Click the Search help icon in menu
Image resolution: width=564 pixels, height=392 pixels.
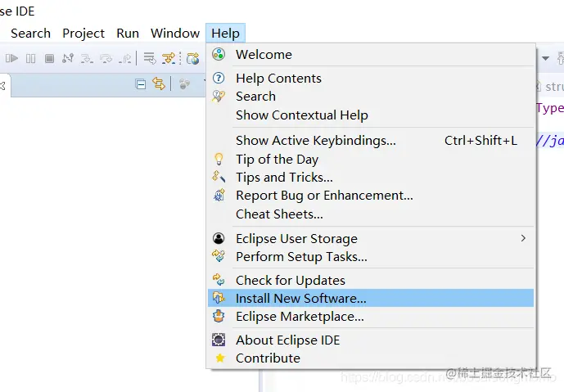pyautogui.click(x=219, y=97)
